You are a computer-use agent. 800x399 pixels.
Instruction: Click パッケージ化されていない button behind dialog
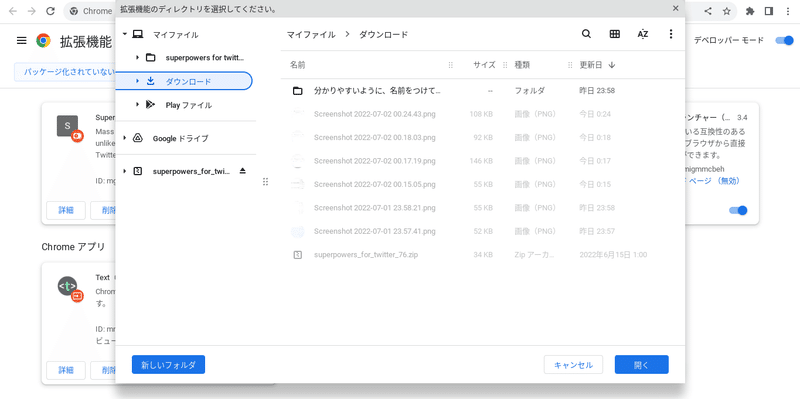(x=65, y=72)
